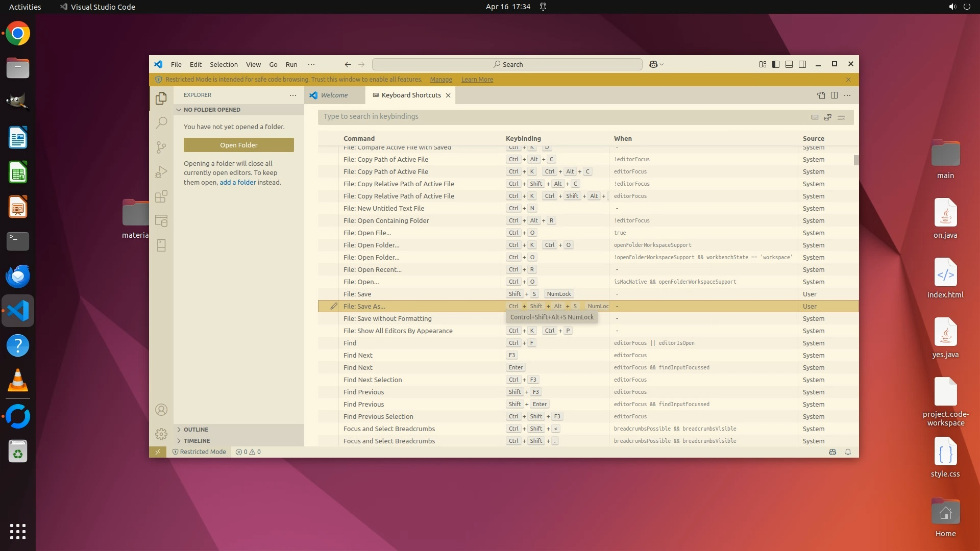This screenshot has width=980, height=551.
Task: Toggle the Primary Side Bar visibility
Action: [776, 64]
